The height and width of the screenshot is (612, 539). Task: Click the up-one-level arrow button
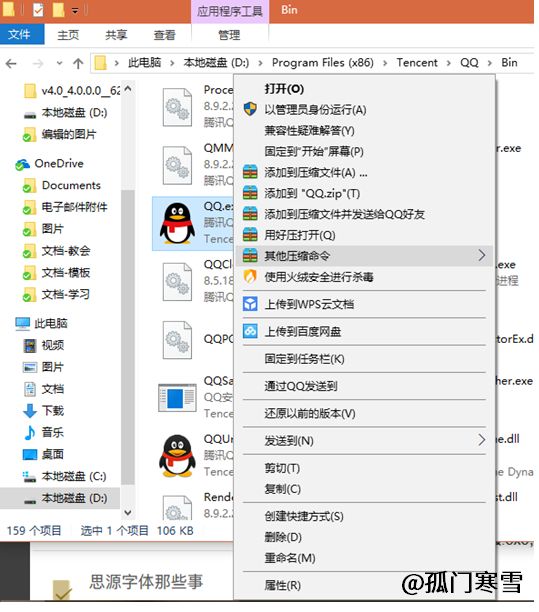(78, 63)
